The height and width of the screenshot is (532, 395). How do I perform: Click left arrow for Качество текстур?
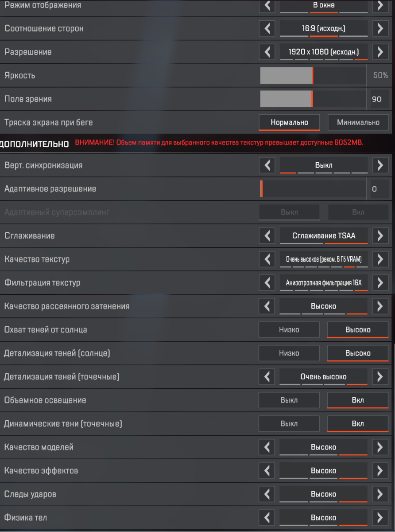(x=267, y=259)
